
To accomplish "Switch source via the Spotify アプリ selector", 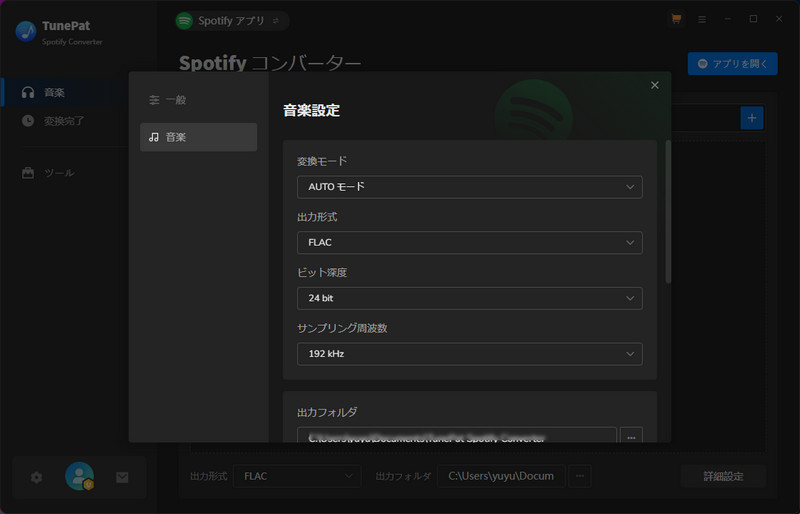I will tap(232, 21).
